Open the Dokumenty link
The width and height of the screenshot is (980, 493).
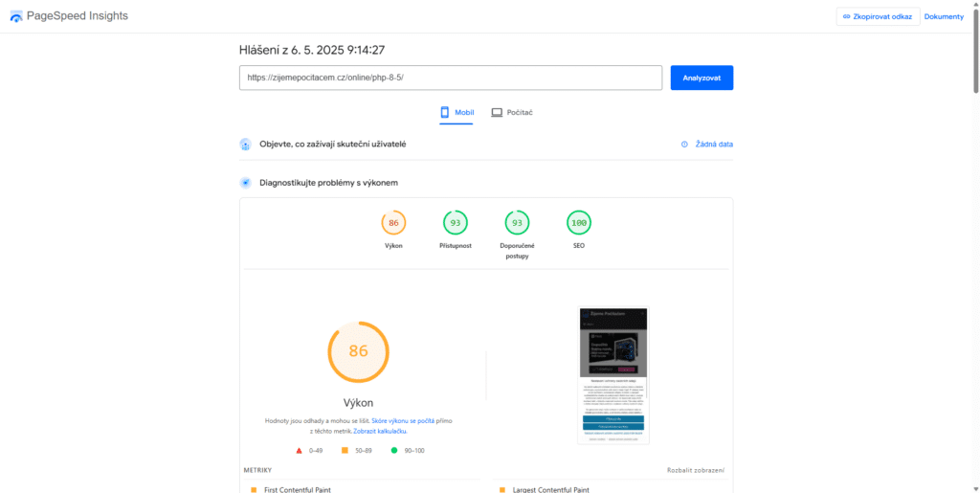click(x=943, y=16)
